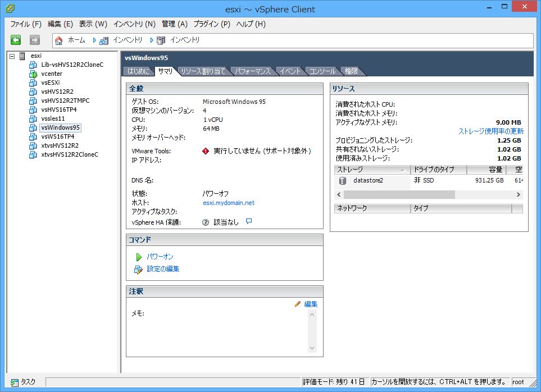Image resolution: width=541 pixels, height=392 pixels.
Task: Click the green power-on play icon
Action: [139, 257]
